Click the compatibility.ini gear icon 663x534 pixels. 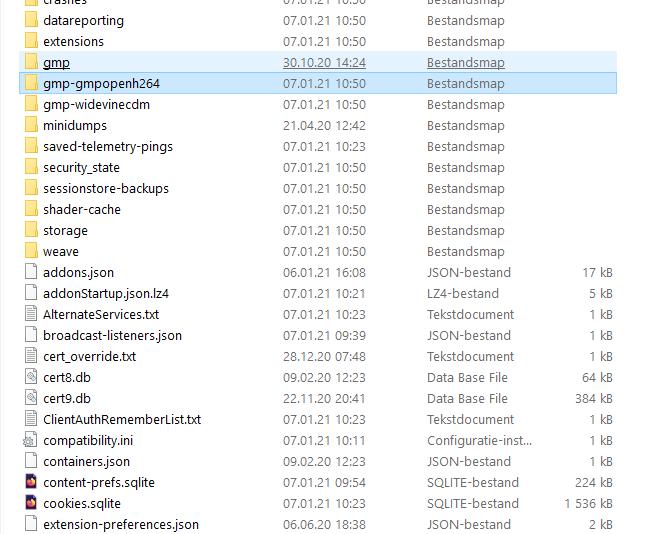(30, 440)
